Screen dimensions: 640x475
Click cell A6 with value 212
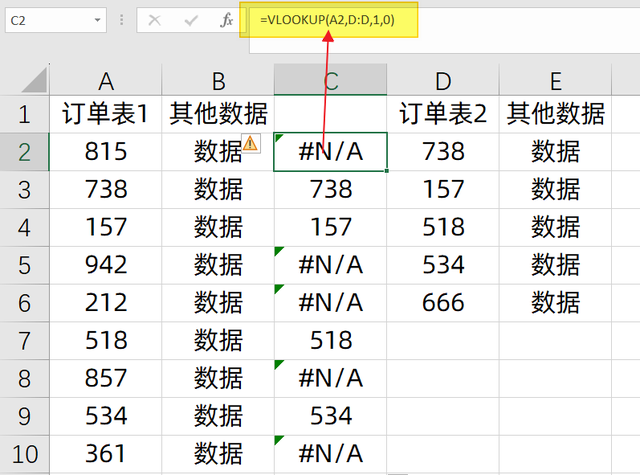(x=106, y=303)
